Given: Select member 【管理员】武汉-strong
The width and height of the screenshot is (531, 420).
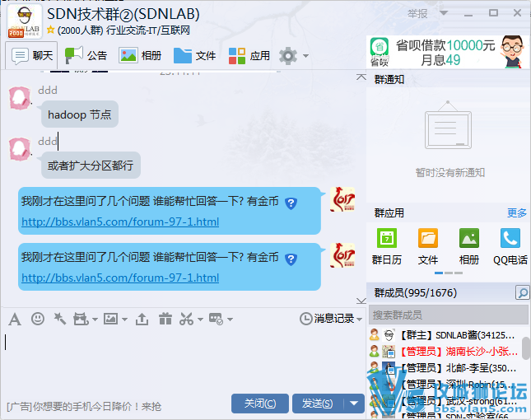Looking at the screenshot, I should (445, 401).
